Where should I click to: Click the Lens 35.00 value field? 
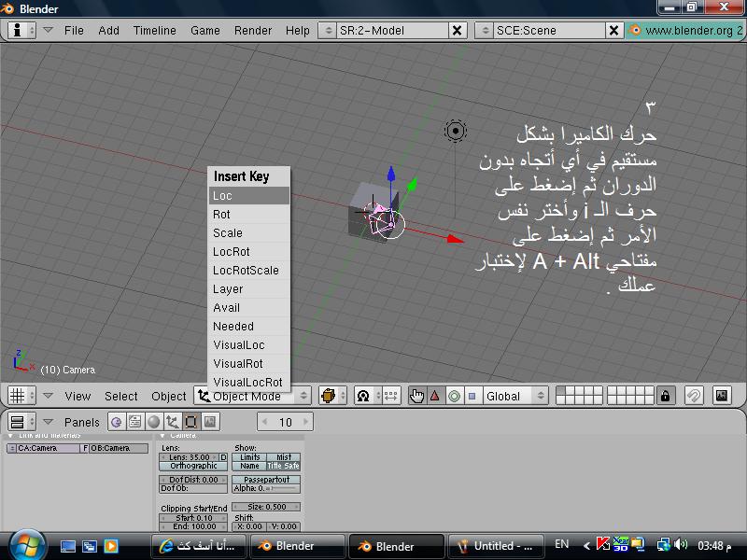click(190, 457)
